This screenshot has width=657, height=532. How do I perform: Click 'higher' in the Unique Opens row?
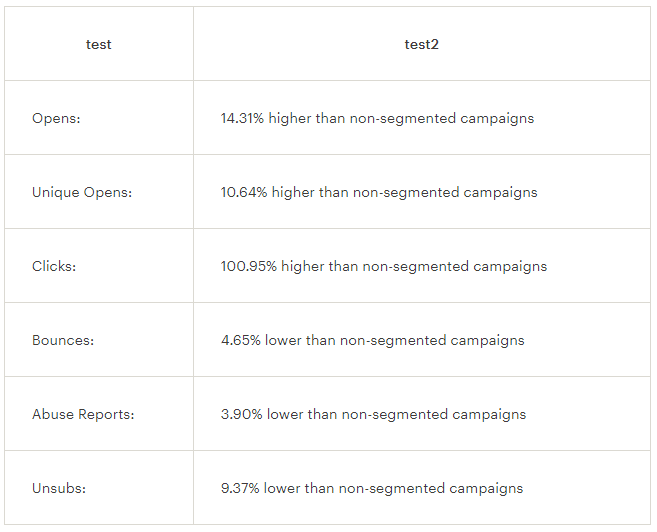pyautogui.click(x=293, y=193)
